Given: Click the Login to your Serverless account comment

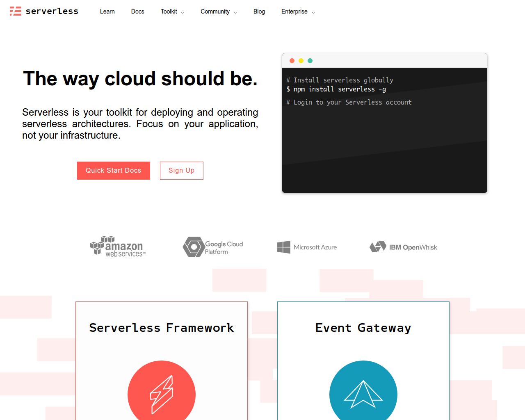Looking at the screenshot, I should (x=349, y=102).
